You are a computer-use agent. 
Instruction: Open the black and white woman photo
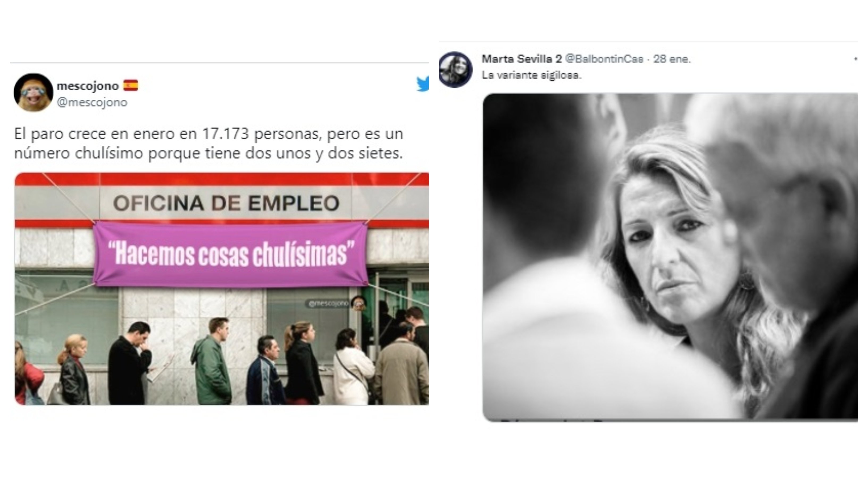tap(670, 257)
